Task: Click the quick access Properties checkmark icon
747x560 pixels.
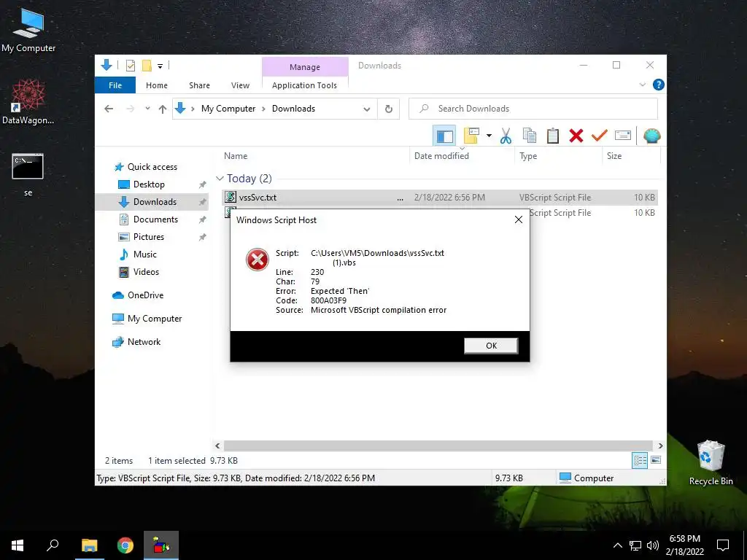Action: (x=131, y=66)
